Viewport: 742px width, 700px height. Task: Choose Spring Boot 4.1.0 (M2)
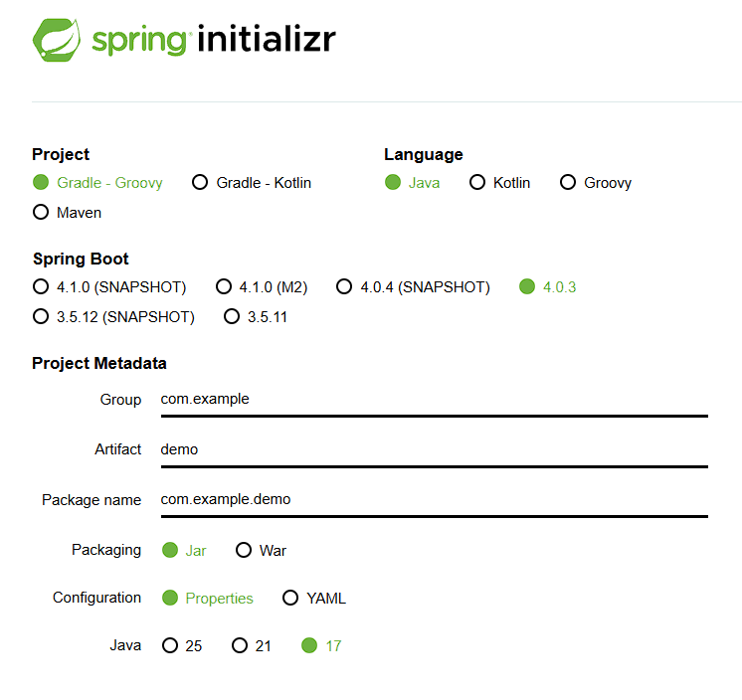[224, 287]
